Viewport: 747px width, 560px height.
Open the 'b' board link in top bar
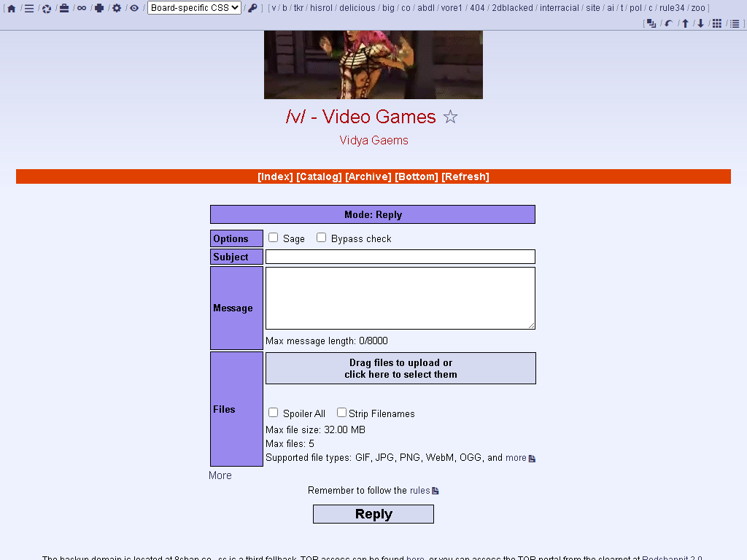coord(285,8)
